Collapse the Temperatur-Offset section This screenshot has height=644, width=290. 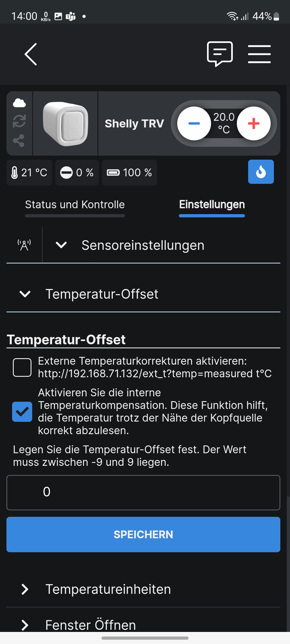pyautogui.click(x=25, y=294)
